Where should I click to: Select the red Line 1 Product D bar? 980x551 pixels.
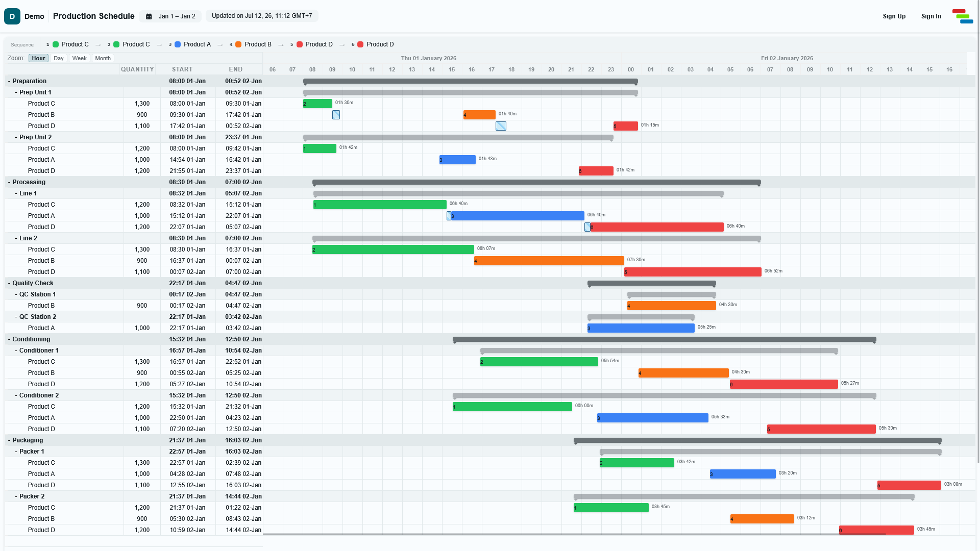pyautogui.click(x=657, y=227)
